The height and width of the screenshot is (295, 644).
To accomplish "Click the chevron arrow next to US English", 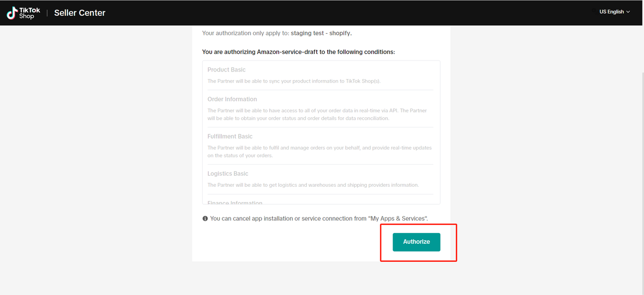I will point(628,12).
